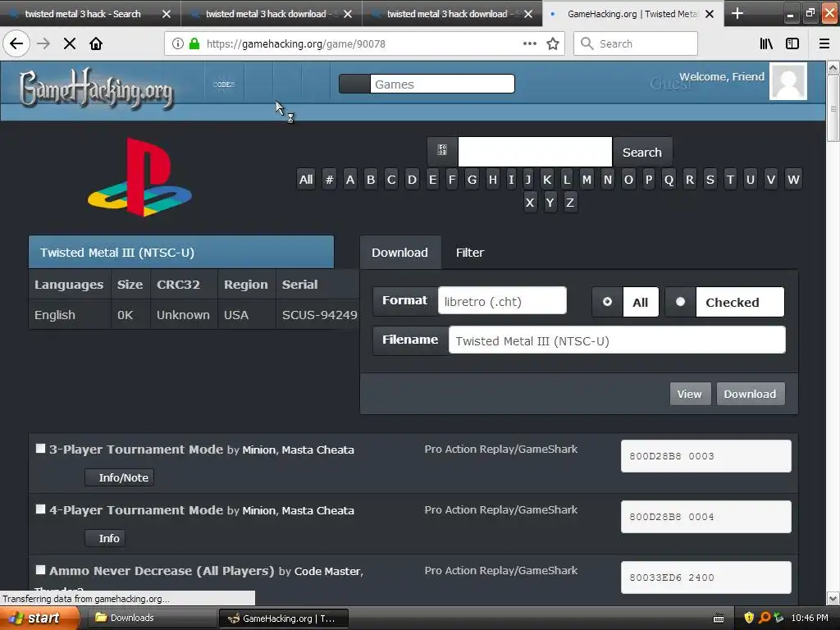Image resolution: width=840 pixels, height=630 pixels.
Task: Switch to the Filter tab
Action: click(470, 253)
